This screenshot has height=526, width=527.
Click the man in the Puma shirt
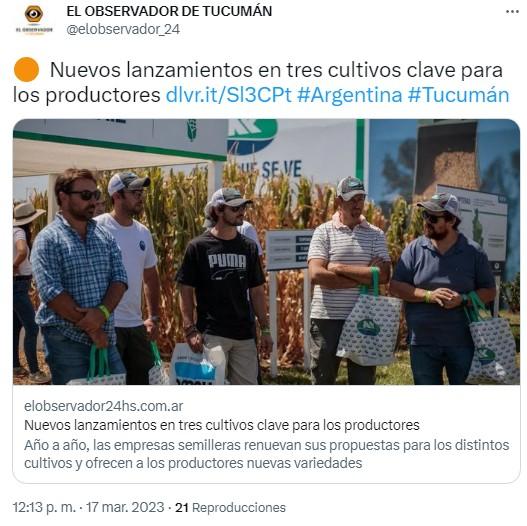pyautogui.click(x=224, y=286)
